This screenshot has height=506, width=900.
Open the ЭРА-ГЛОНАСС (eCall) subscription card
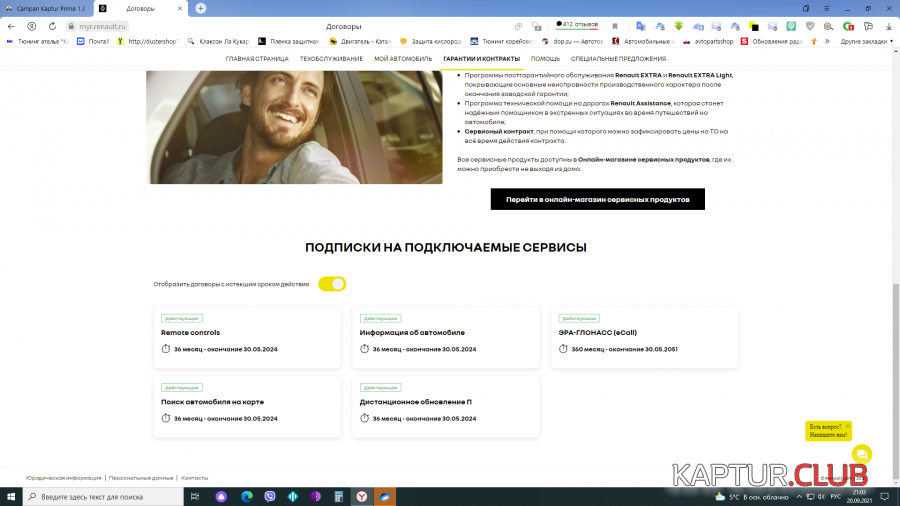644,337
